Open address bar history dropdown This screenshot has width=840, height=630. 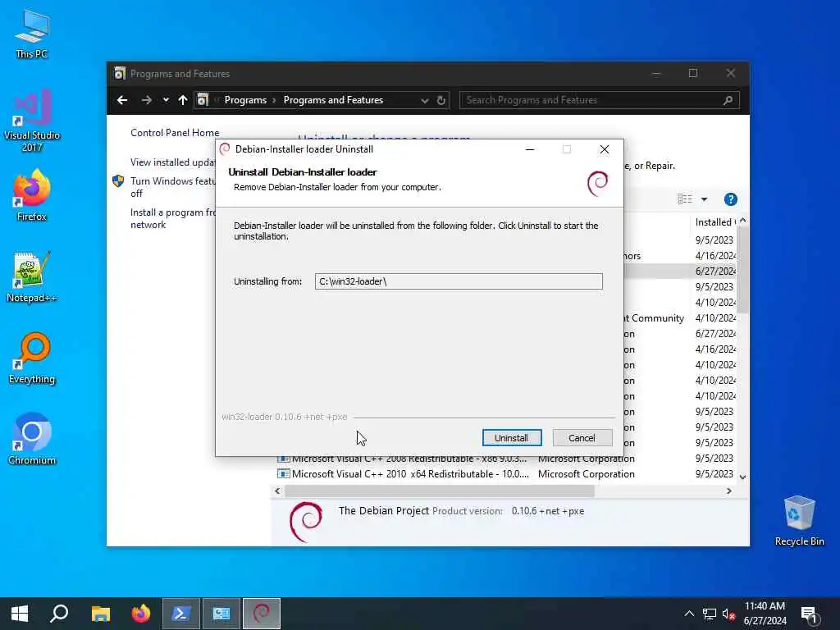[x=424, y=100]
